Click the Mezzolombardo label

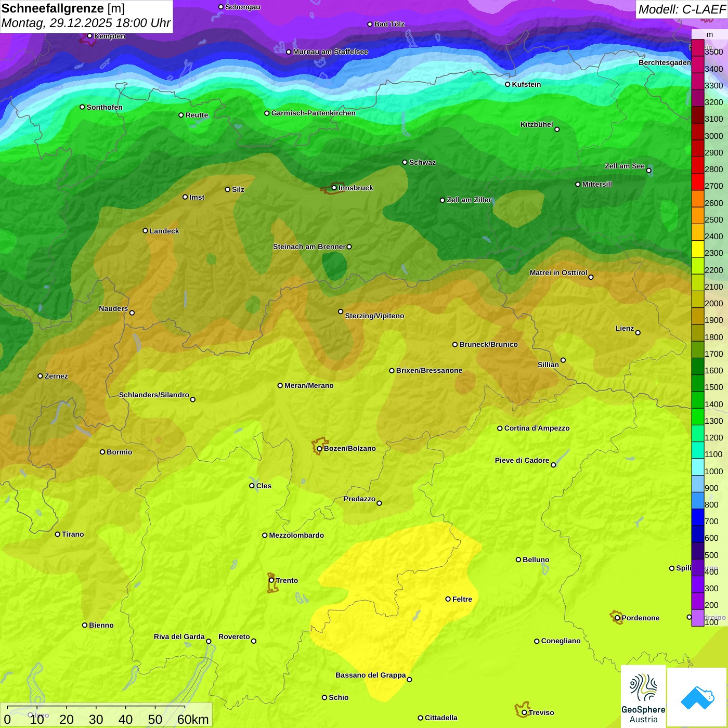[296, 535]
